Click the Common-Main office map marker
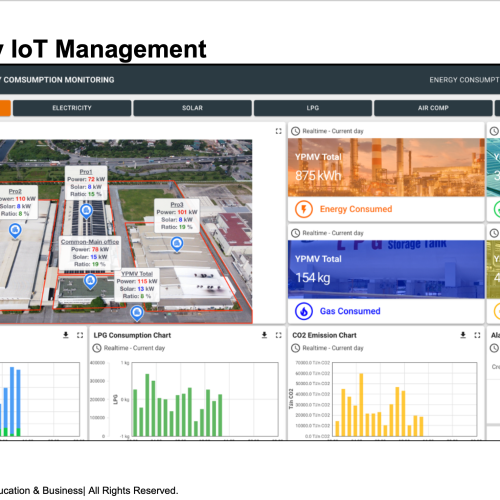Image resolution: width=500 pixels, height=500 pixels. [90, 281]
